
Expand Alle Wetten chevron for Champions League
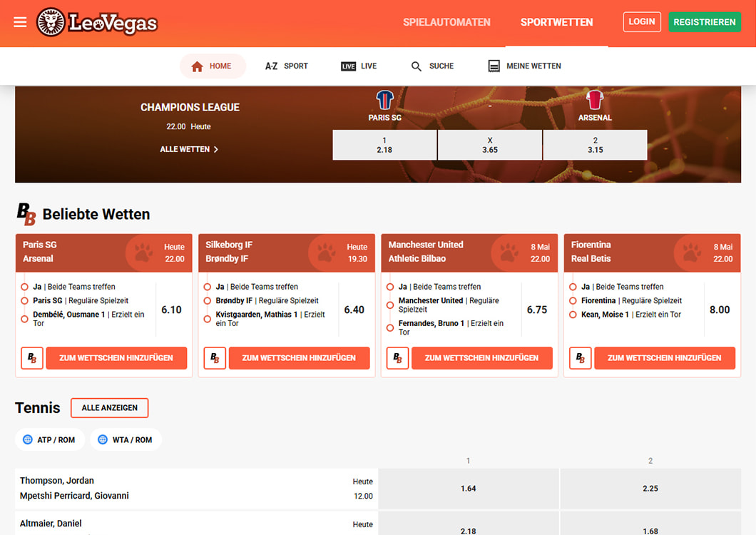(x=216, y=150)
